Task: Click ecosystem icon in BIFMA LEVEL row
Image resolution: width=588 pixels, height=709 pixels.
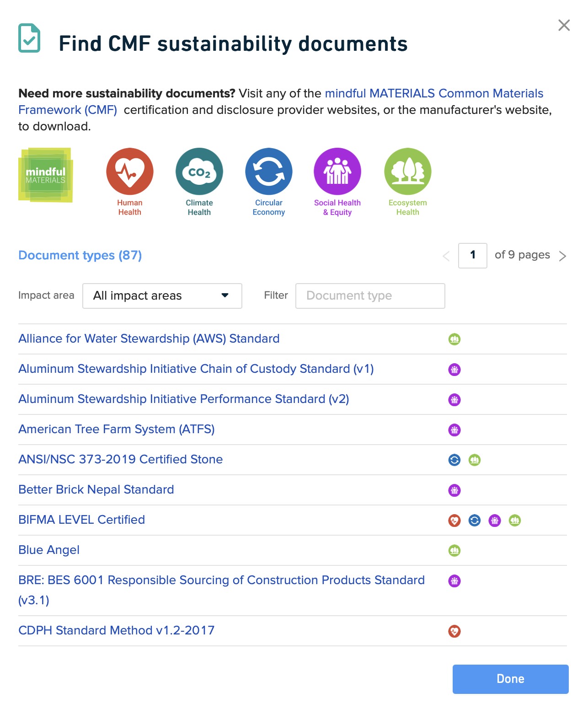Action: pos(515,520)
